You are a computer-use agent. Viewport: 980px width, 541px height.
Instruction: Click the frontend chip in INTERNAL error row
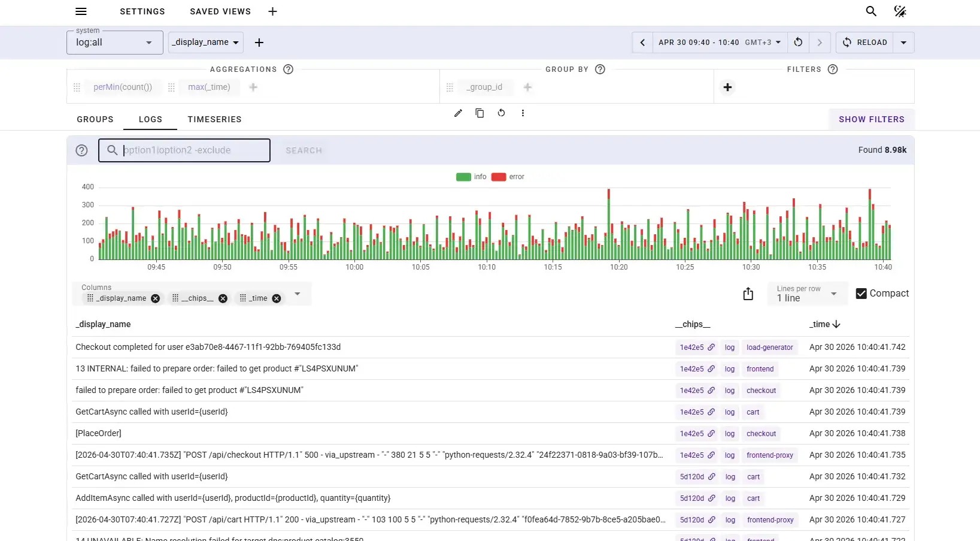760,369
